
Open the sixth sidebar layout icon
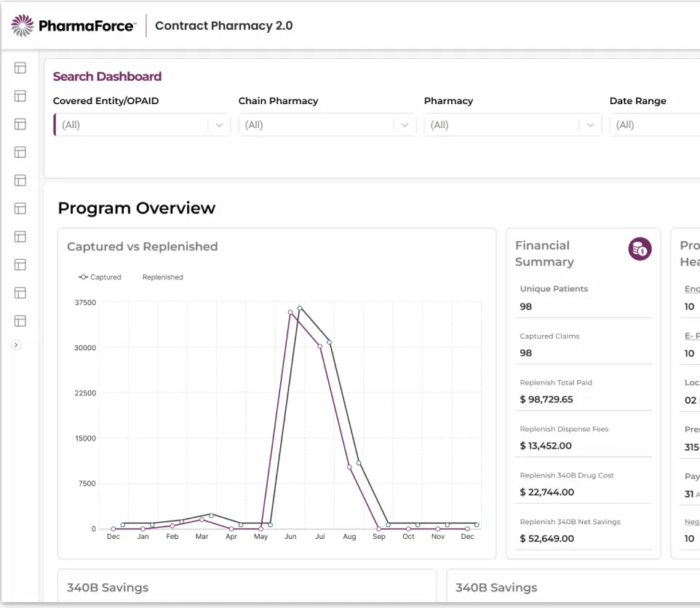[20, 209]
